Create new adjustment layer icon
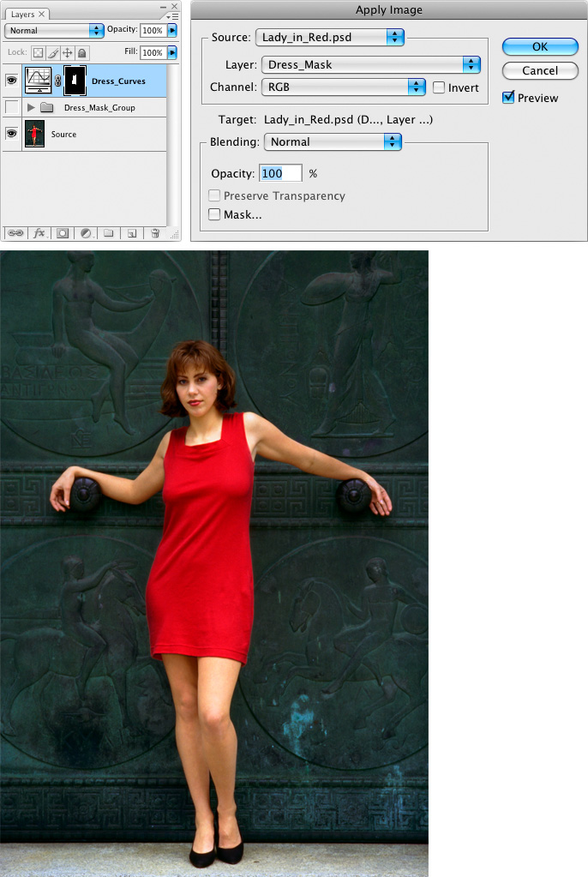The width and height of the screenshot is (588, 877). [86, 232]
